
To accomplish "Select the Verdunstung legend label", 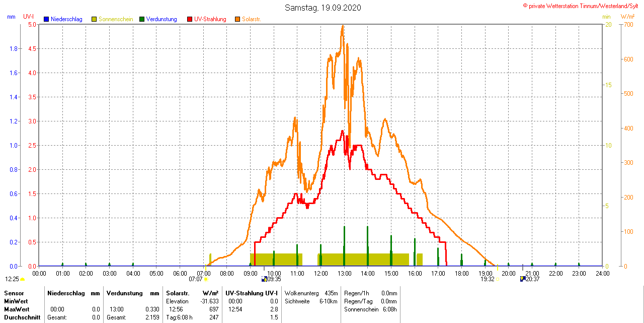I will [162, 19].
